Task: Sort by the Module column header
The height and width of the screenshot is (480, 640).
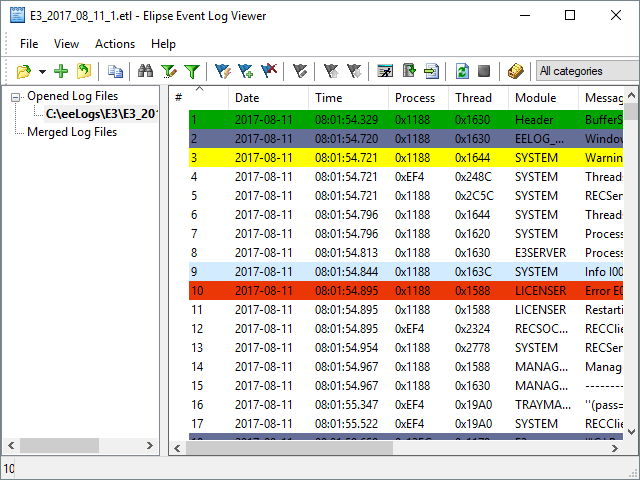Action: [x=535, y=98]
